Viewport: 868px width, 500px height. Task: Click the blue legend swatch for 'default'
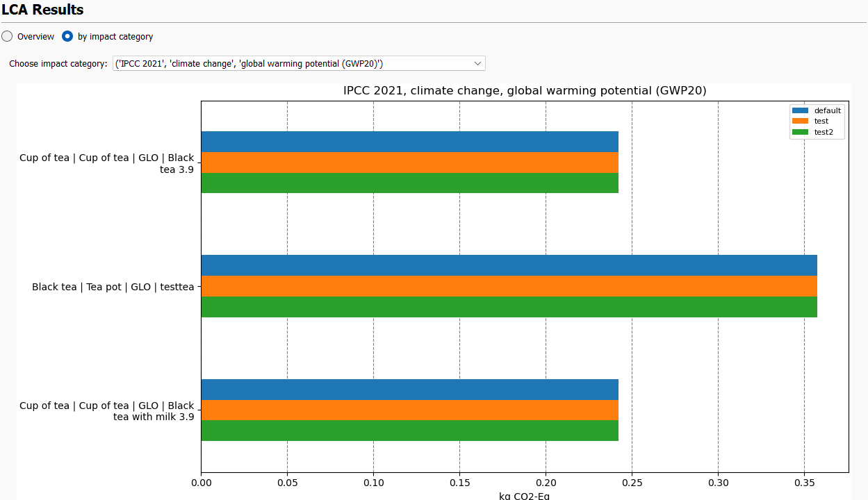click(800, 110)
